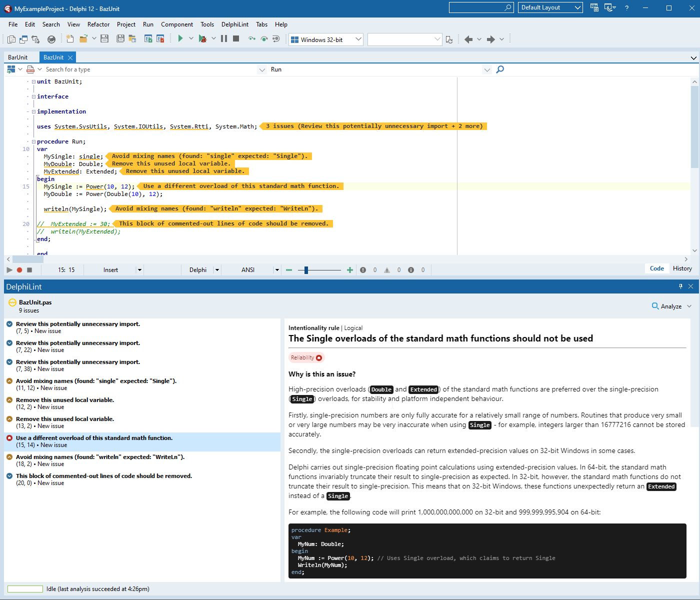This screenshot has width=700, height=600.
Task: Click the 'Search for a type' field
Action: (x=150, y=69)
